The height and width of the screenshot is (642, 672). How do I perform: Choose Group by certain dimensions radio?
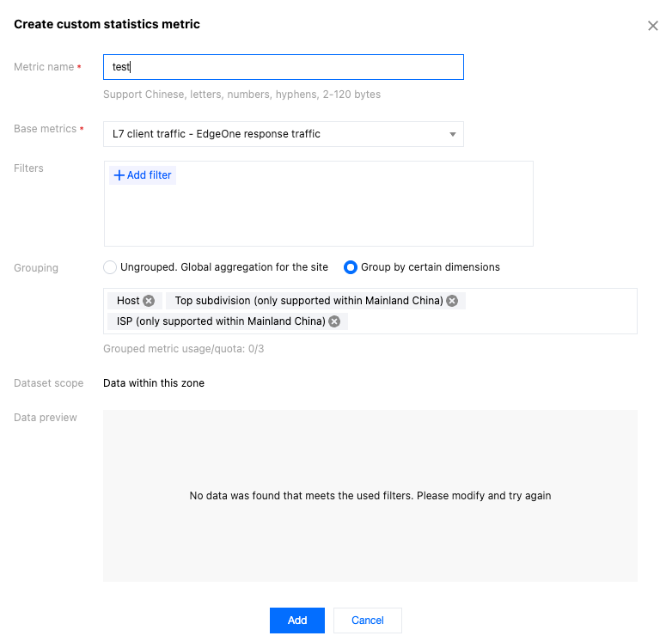(351, 267)
